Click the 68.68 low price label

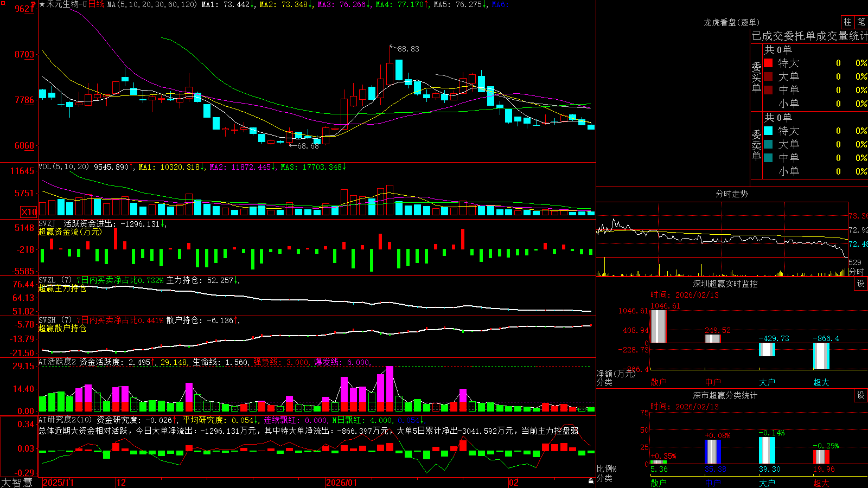(308, 146)
